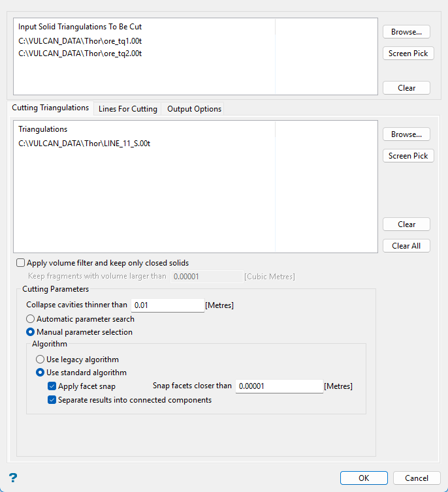Uncheck Apply facet snap
Screen dimensions: 448x492
[x=52, y=386]
